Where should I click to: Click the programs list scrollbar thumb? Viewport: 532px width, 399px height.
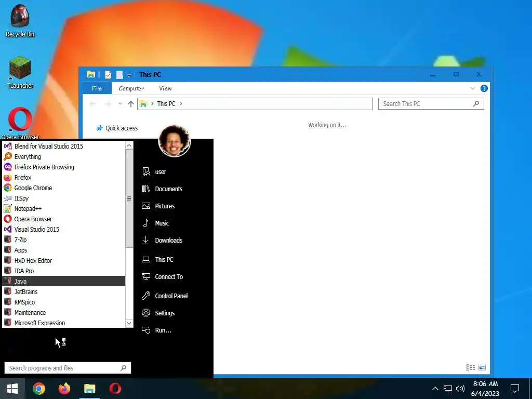pos(129,198)
